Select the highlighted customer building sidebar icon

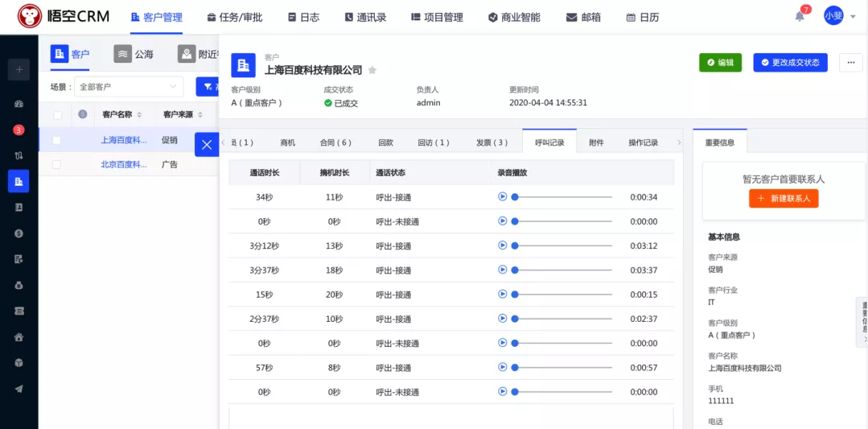pos(19,181)
